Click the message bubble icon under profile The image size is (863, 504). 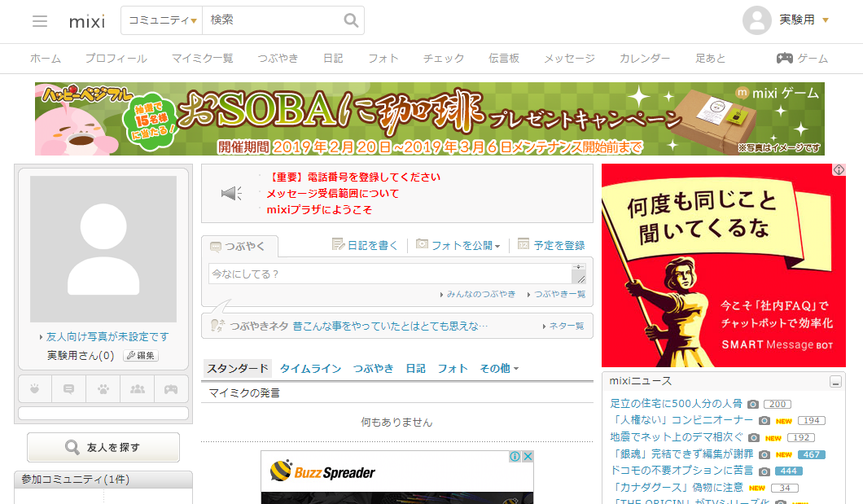point(69,389)
